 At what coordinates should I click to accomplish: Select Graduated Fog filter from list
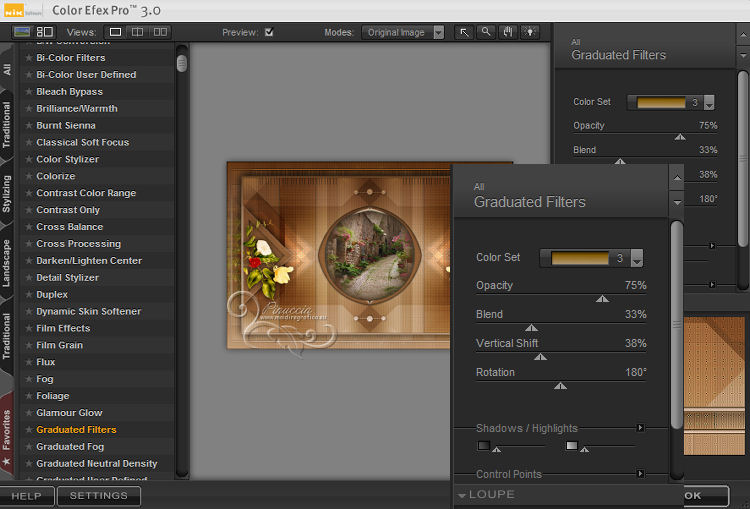click(70, 447)
